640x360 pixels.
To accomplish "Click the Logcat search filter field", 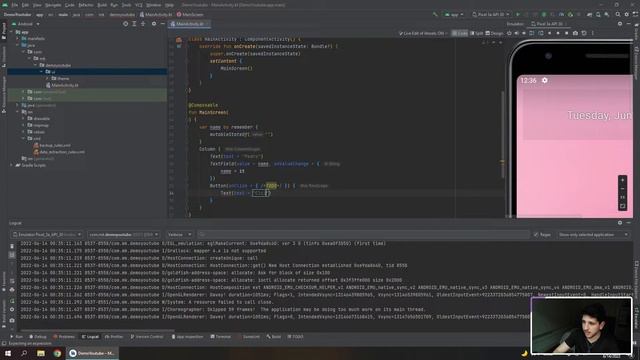I will pyautogui.click(x=363, y=235).
